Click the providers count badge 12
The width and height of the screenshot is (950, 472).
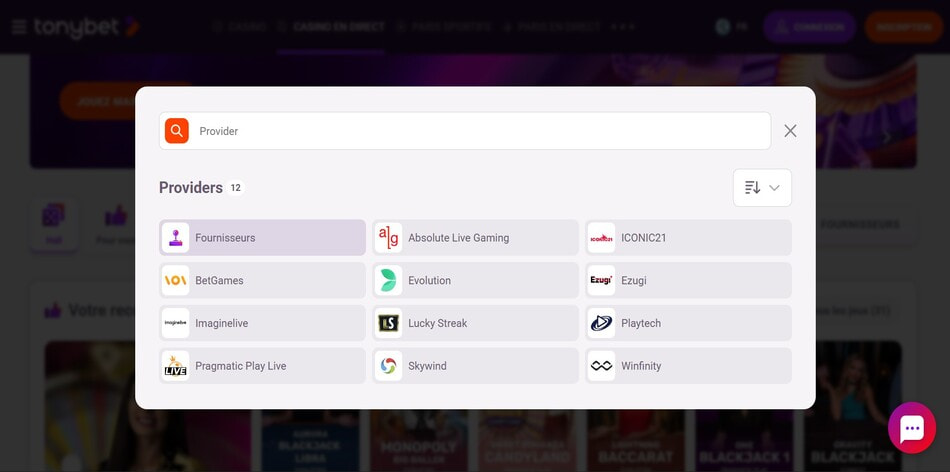click(x=236, y=188)
